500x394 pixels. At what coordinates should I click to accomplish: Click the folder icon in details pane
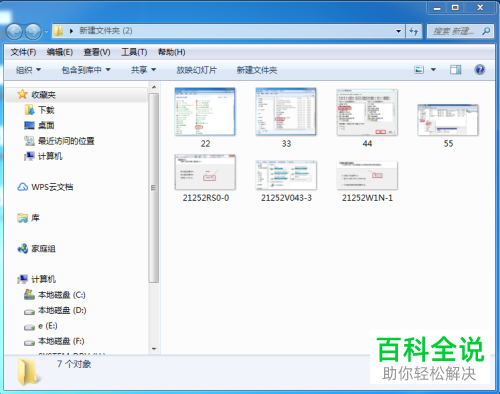(x=28, y=372)
